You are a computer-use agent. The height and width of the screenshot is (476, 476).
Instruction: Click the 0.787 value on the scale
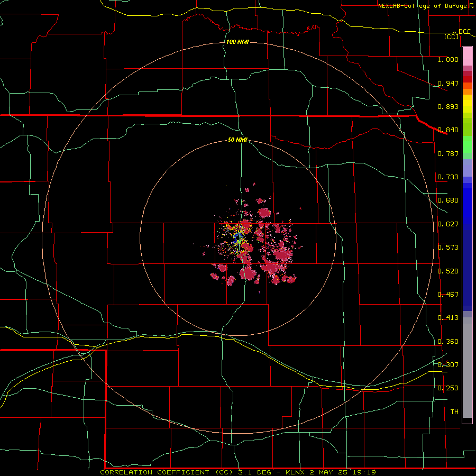pyautogui.click(x=448, y=153)
